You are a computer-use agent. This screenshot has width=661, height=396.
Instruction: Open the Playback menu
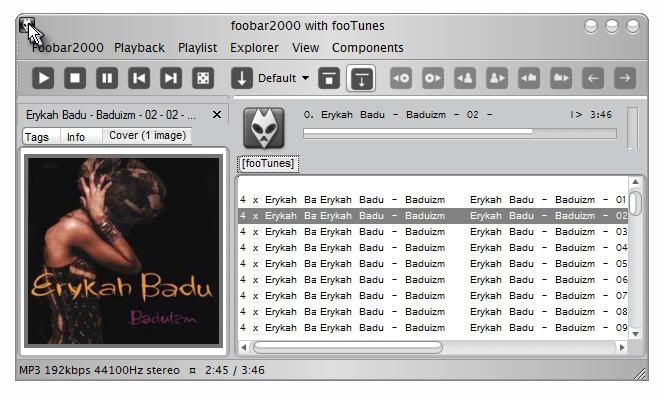[x=139, y=48]
